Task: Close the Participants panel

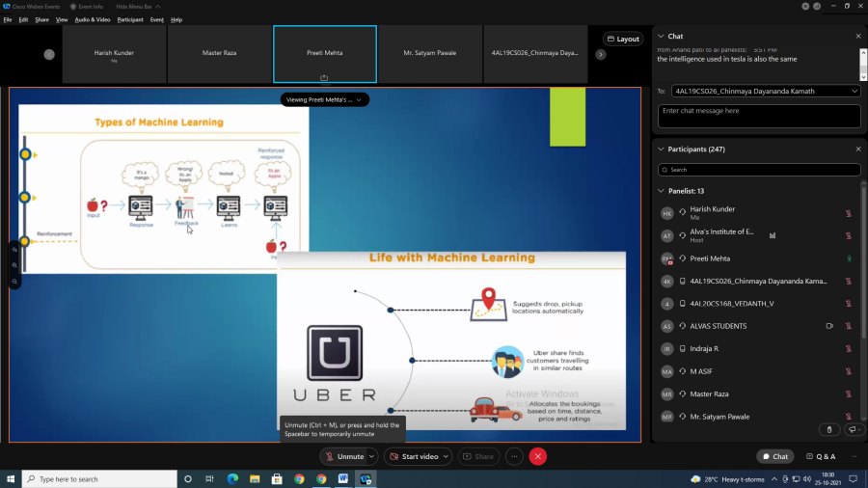Action: click(858, 149)
